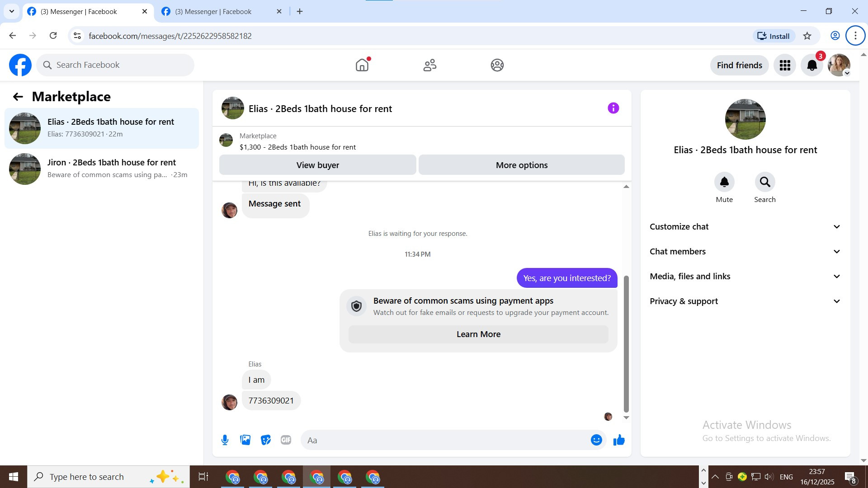The image size is (868, 488).
Task: Go to Facebook home via logo
Action: coord(20,65)
